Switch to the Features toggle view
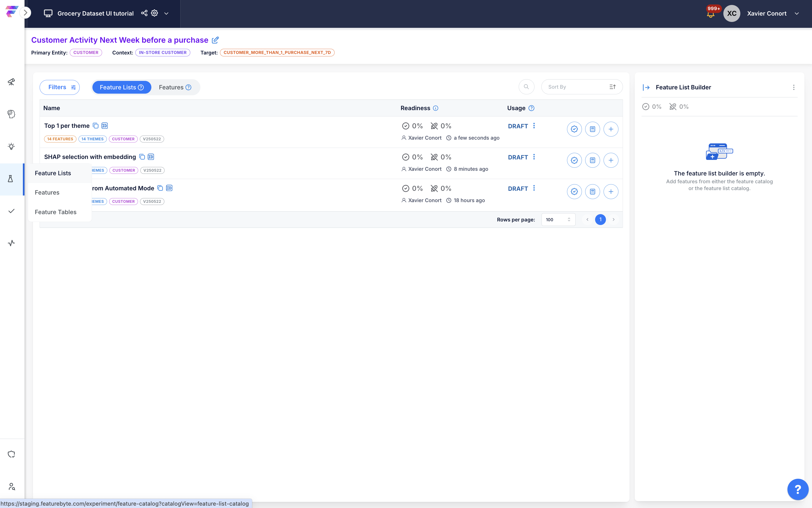 click(x=175, y=87)
